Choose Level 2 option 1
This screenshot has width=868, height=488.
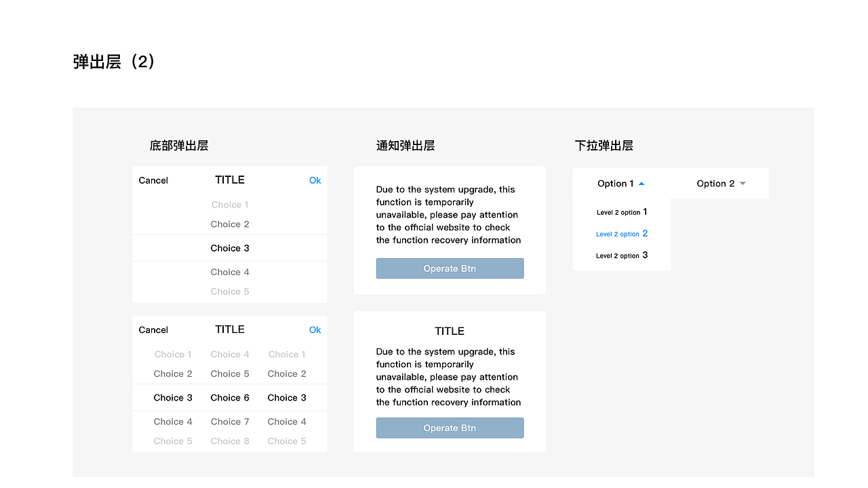coord(622,212)
